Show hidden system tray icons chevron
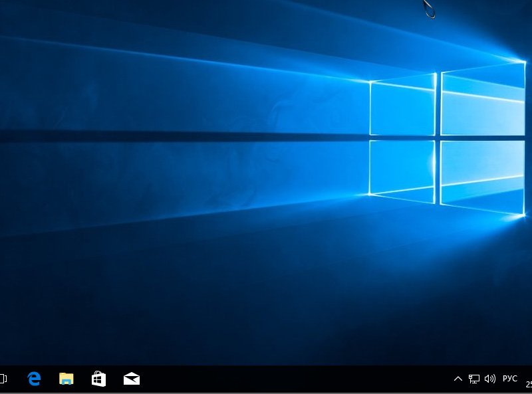Viewport: 532px width, 394px height. pos(458,379)
